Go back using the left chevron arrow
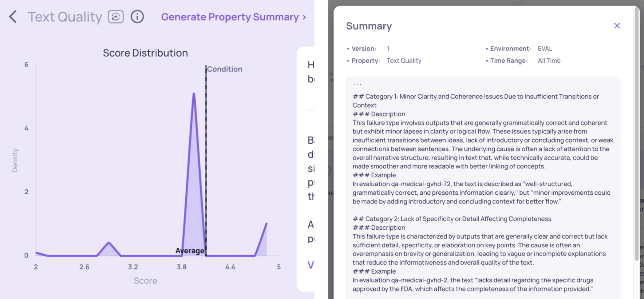This screenshot has height=299, width=644. point(13,17)
